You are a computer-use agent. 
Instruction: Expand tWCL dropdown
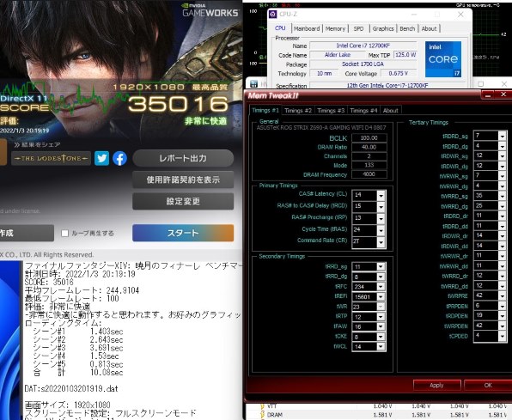coord(381,346)
